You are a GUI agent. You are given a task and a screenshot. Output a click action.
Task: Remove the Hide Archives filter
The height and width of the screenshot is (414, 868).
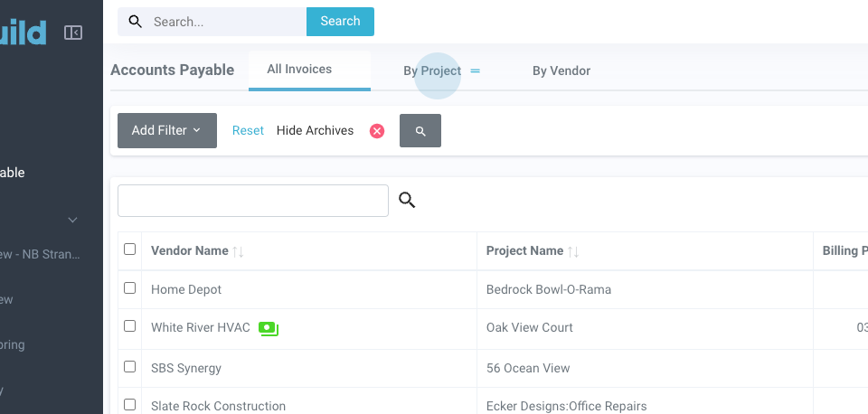pos(377,131)
